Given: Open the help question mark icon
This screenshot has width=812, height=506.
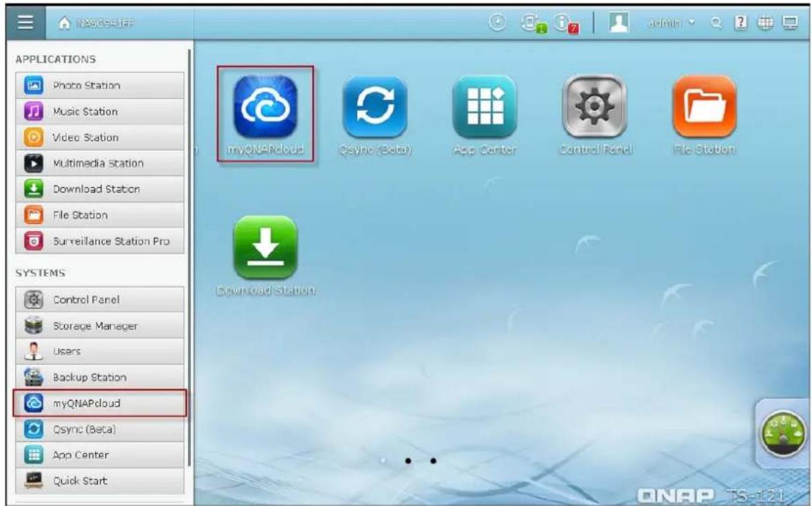Looking at the screenshot, I should [741, 23].
